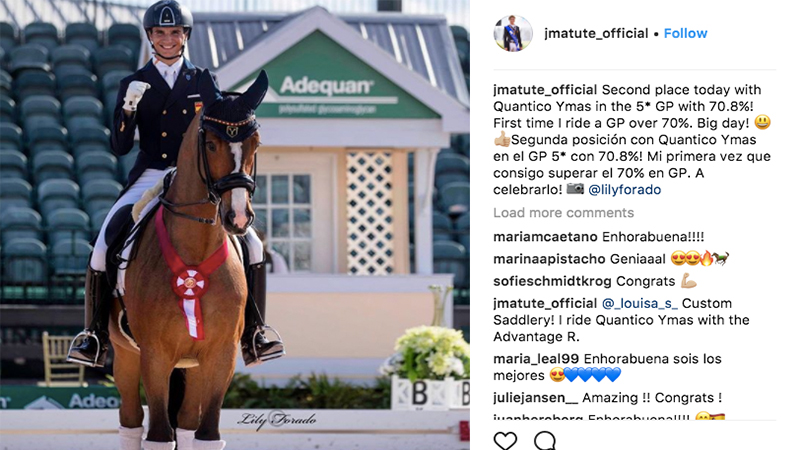Click jmatute_official in Custom Saddlery reply
800x450 pixels.
pyautogui.click(x=545, y=304)
